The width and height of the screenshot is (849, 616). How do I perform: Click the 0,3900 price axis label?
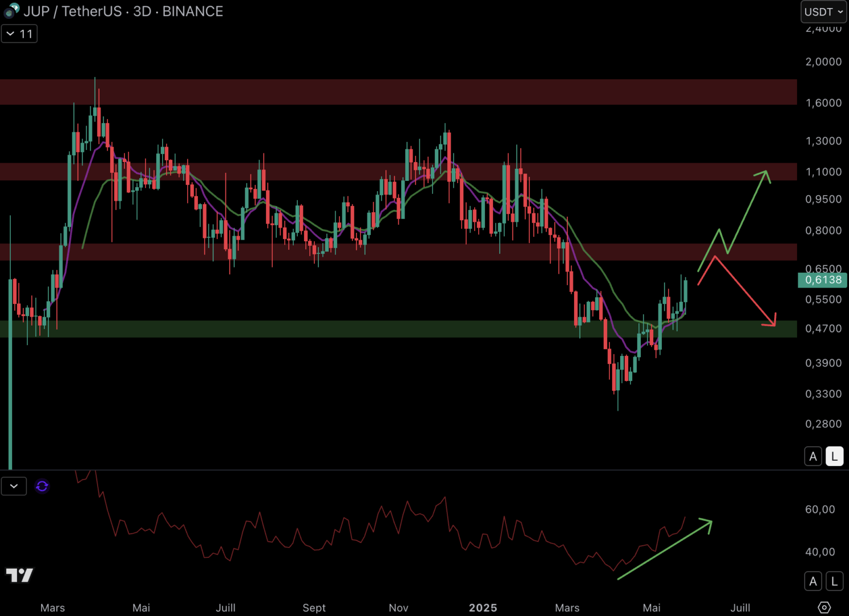823,363
